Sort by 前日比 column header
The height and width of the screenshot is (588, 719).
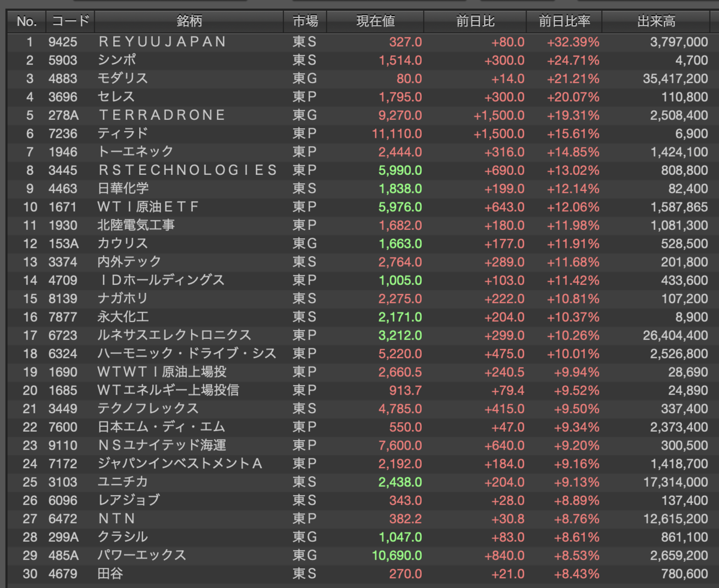pos(475,22)
